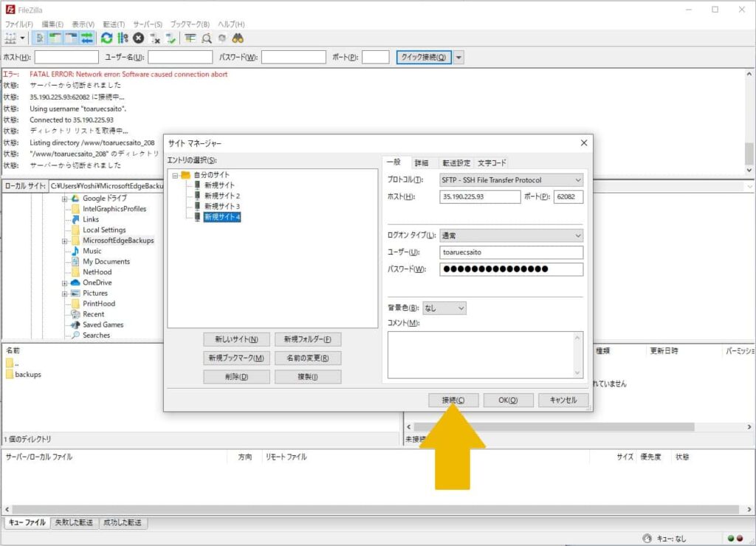Click the Disconnect from server icon
Screen dimensions: 756x546
coord(156,38)
